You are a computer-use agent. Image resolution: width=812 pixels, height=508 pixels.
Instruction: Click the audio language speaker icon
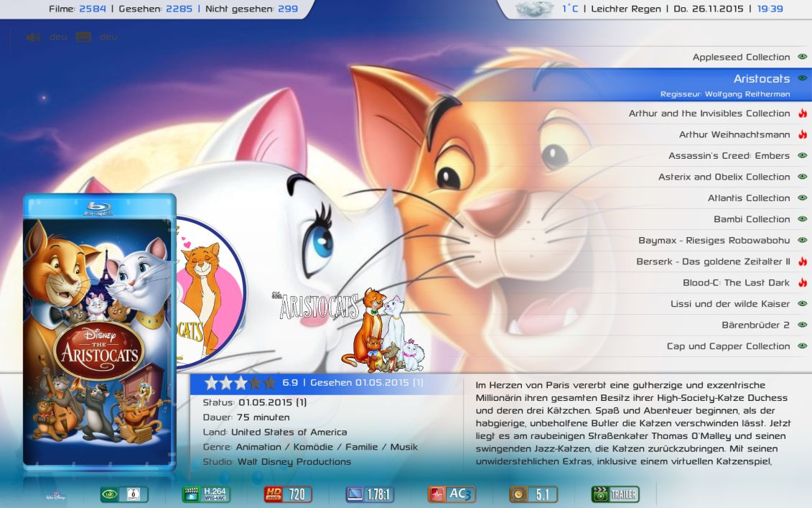(x=33, y=37)
